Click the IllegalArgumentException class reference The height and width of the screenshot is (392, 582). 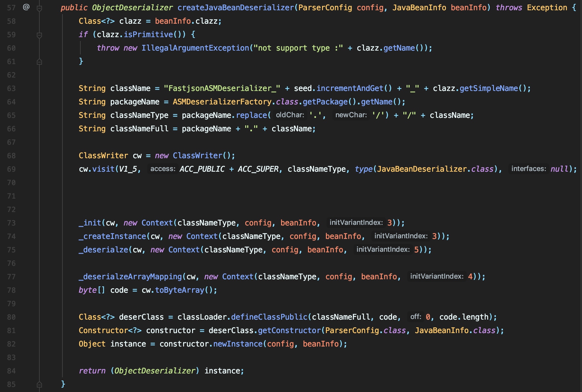[195, 48]
